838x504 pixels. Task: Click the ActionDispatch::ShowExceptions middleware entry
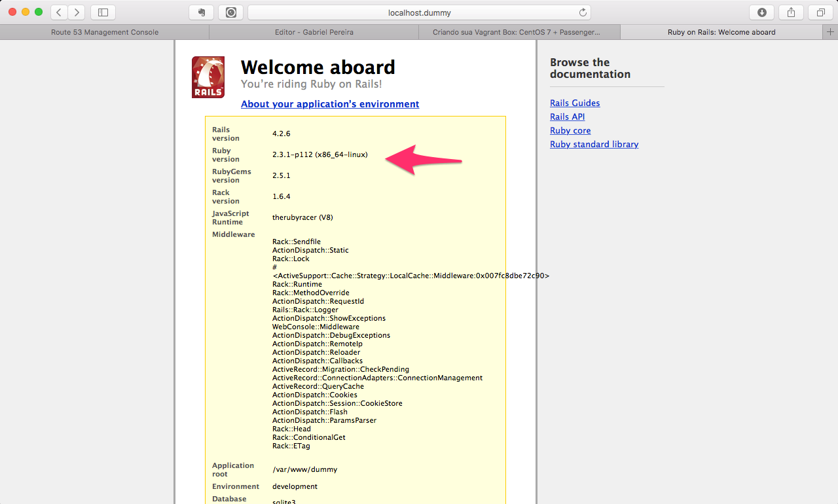tap(329, 318)
